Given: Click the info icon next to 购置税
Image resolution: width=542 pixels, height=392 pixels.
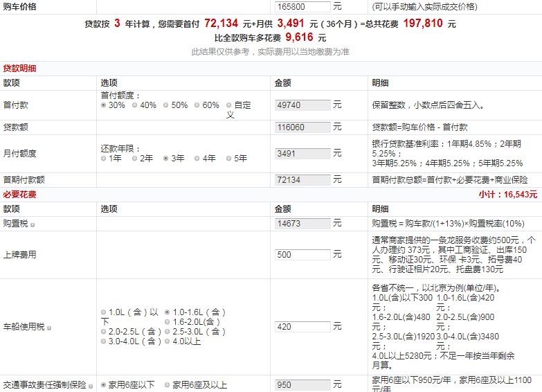Looking at the screenshot, I should click(x=33, y=225).
